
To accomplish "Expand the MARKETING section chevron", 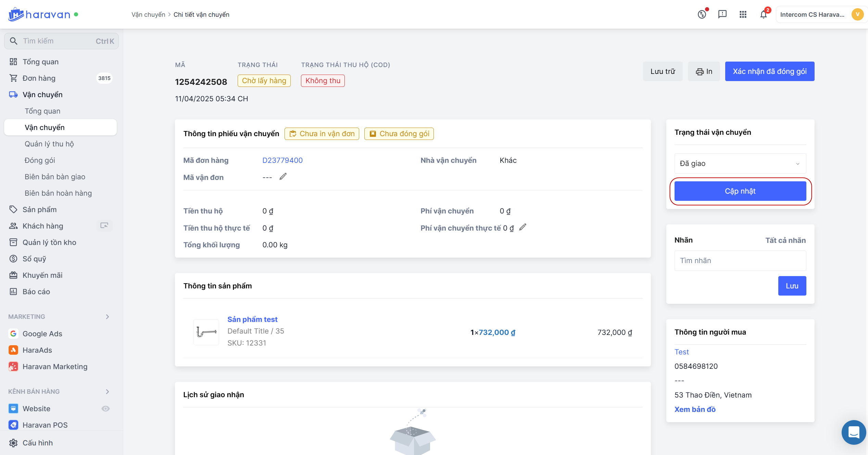I will pyautogui.click(x=108, y=317).
